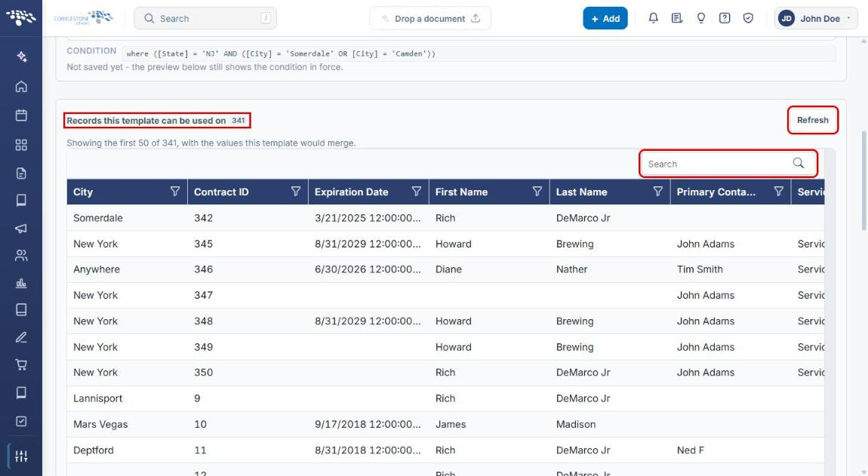Click the shield checkmark icon

(x=748, y=18)
